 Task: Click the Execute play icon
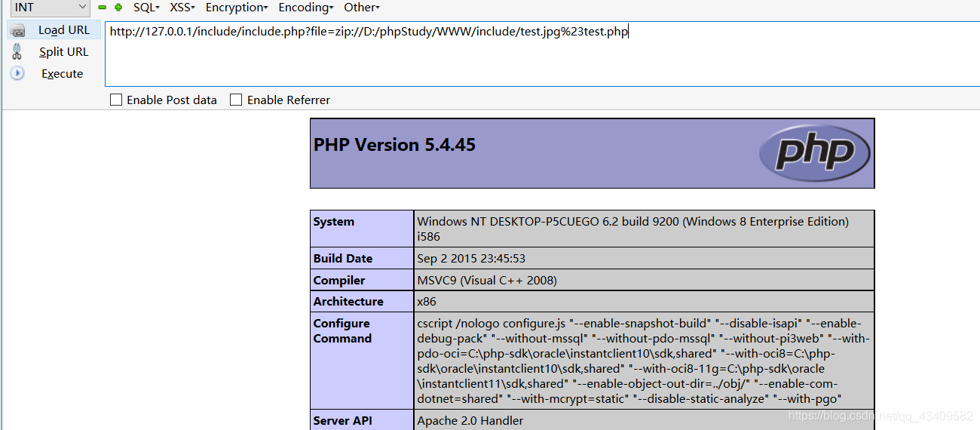tap(17, 73)
